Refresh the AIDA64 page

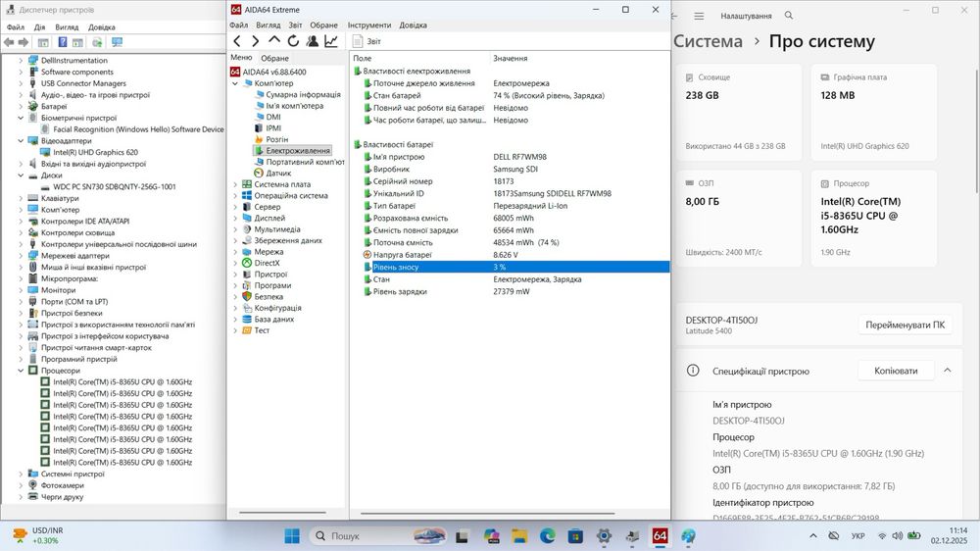tap(293, 41)
